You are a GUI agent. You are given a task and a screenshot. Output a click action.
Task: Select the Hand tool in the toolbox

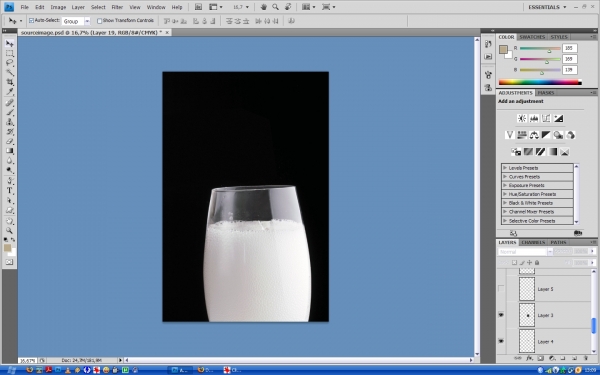click(10, 221)
